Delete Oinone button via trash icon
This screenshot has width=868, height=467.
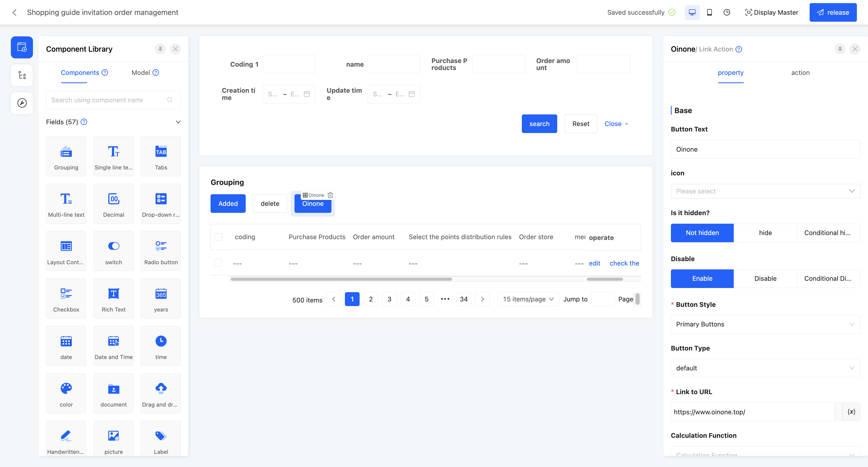[330, 195]
